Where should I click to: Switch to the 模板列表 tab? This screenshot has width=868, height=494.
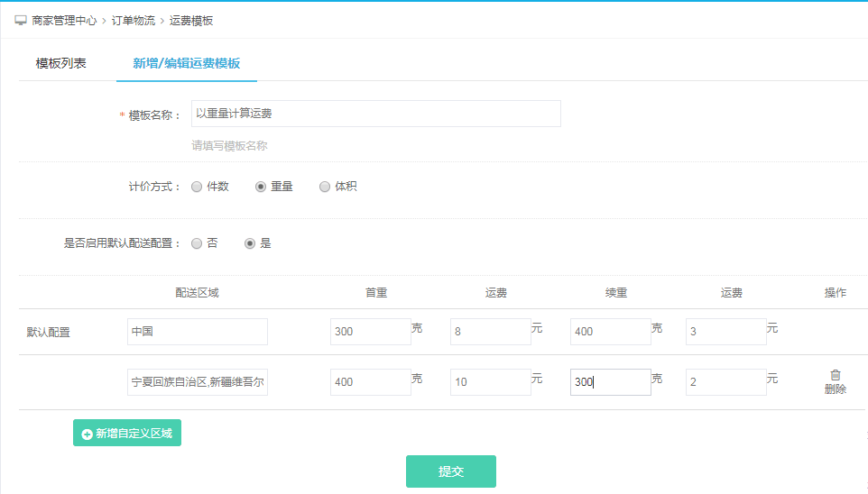[x=61, y=63]
